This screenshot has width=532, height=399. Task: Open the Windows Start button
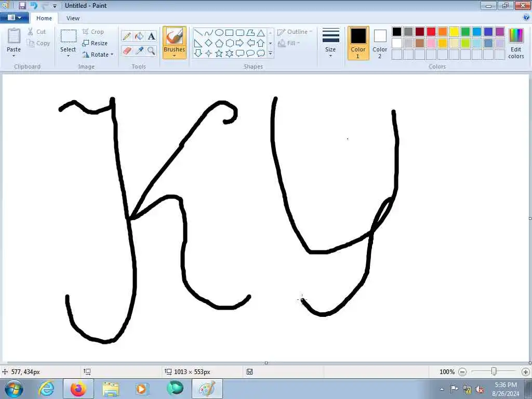point(14,389)
